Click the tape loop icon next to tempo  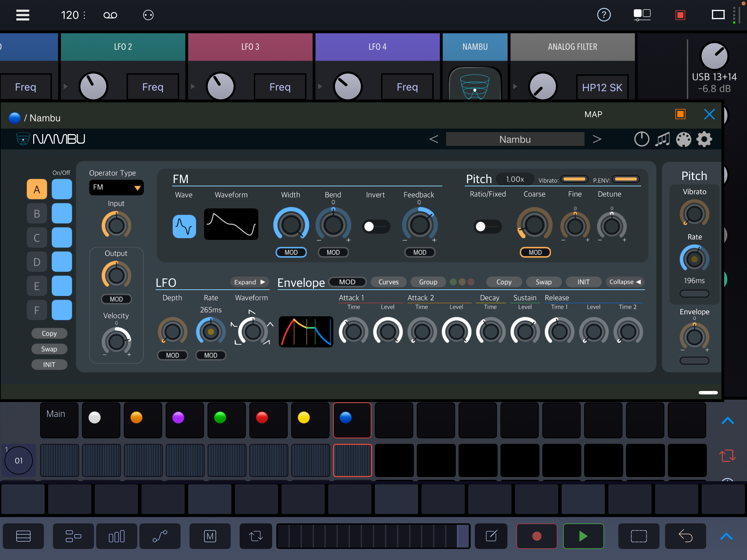[110, 15]
